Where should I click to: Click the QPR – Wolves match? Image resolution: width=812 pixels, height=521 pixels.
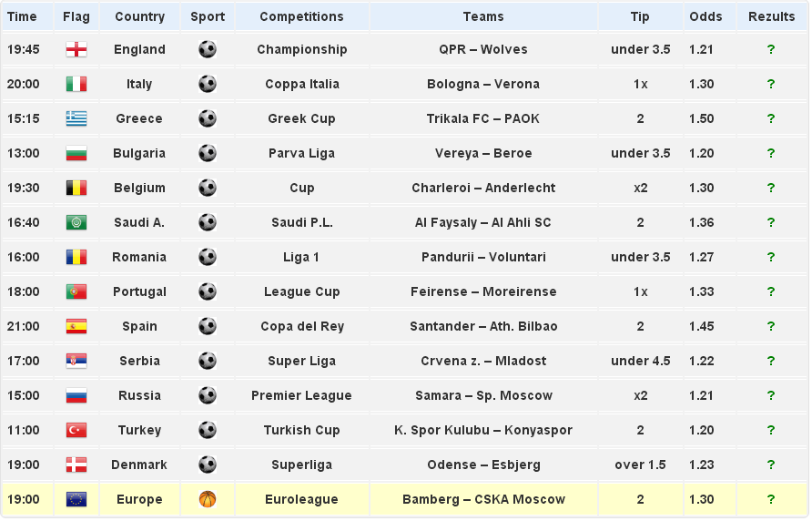click(483, 49)
